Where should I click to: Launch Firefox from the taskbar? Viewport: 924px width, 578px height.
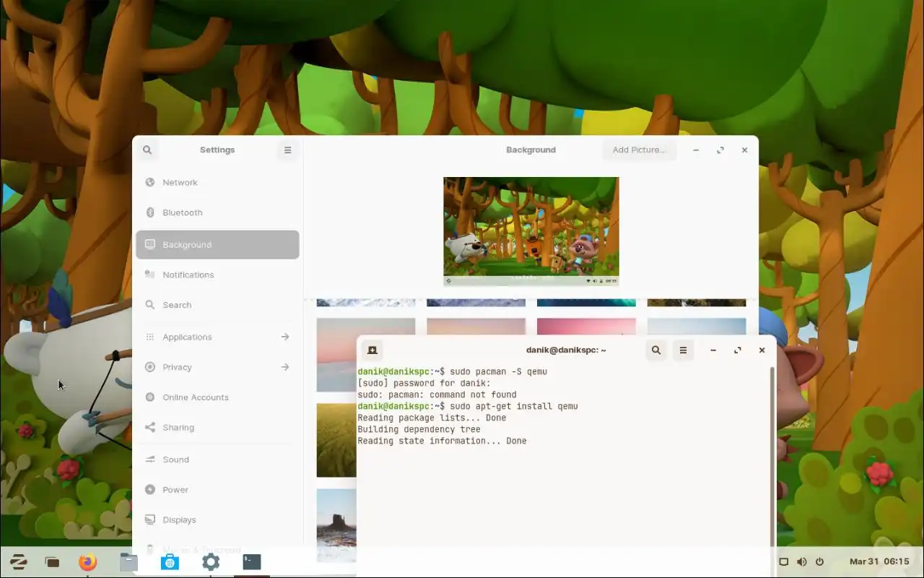point(88,562)
